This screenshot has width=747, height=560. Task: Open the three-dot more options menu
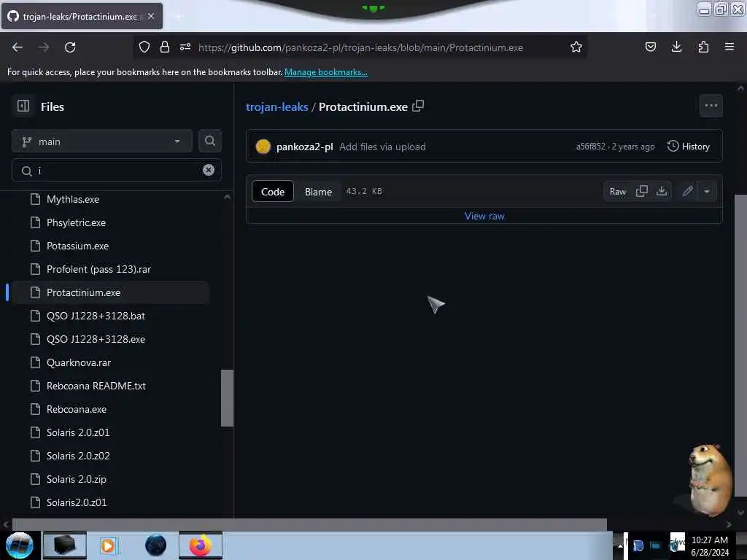pyautogui.click(x=711, y=106)
